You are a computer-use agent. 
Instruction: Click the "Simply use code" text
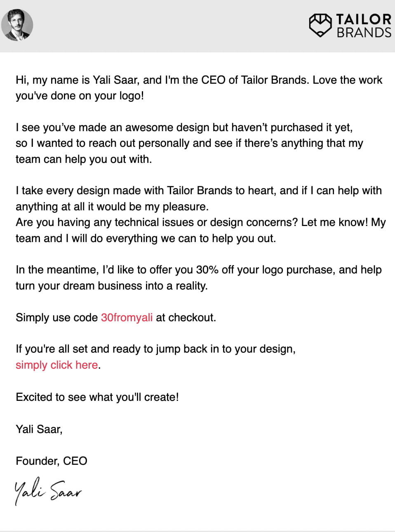56,318
